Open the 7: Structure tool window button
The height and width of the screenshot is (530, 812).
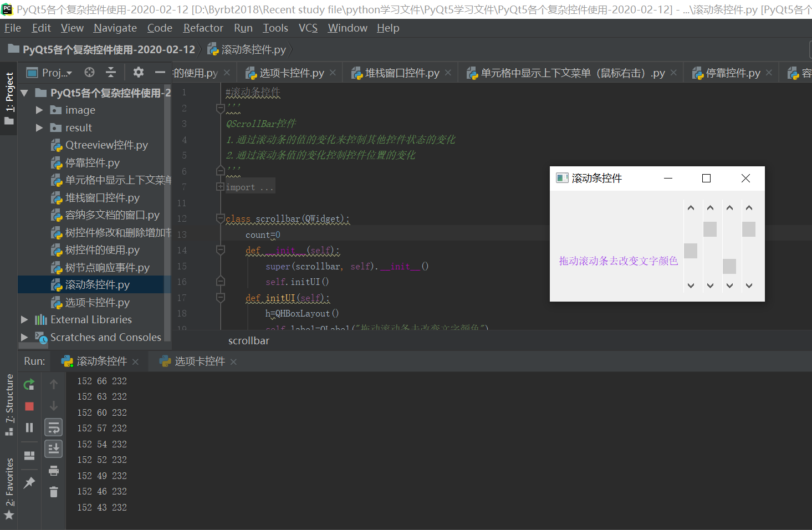click(x=9, y=405)
